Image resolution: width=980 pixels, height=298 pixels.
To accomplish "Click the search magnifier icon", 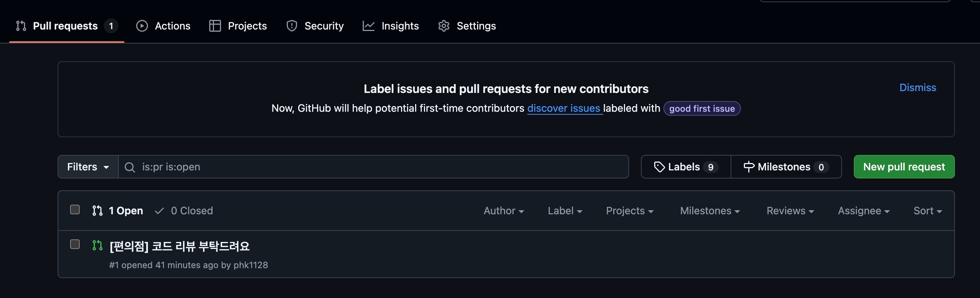I will (130, 167).
